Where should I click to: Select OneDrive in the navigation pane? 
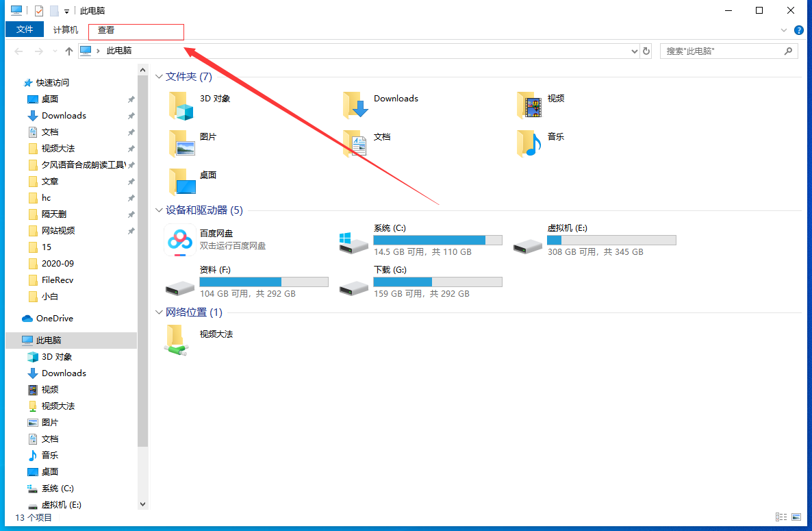point(54,319)
